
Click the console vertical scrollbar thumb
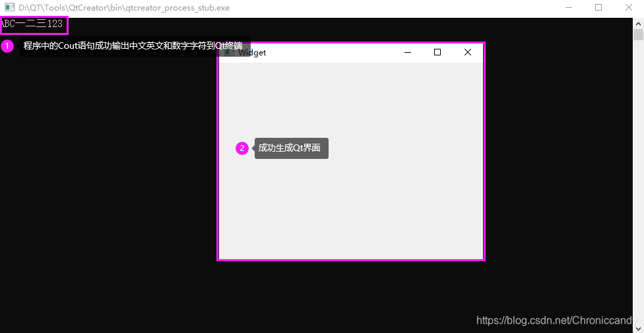click(638, 34)
